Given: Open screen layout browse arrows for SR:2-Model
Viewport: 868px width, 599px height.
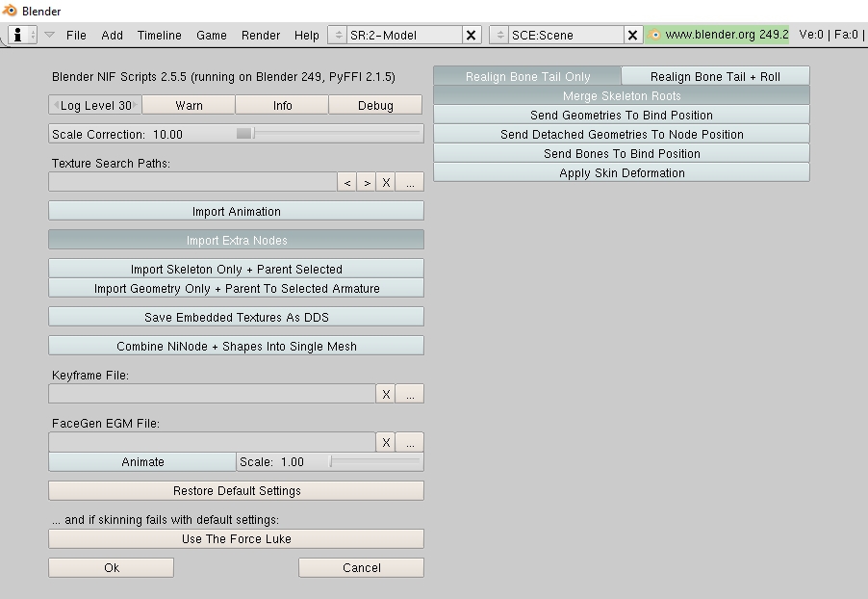Looking at the screenshot, I should tap(337, 35).
